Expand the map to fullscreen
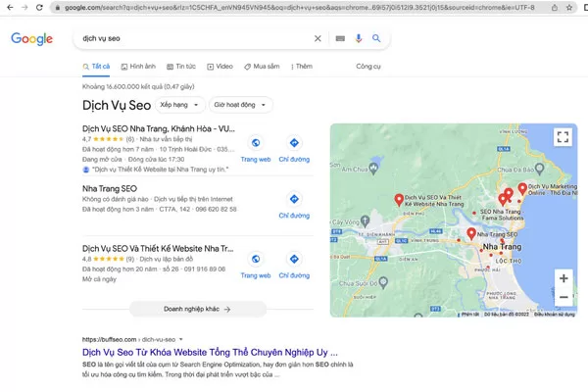The width and height of the screenshot is (588, 392). [563, 137]
